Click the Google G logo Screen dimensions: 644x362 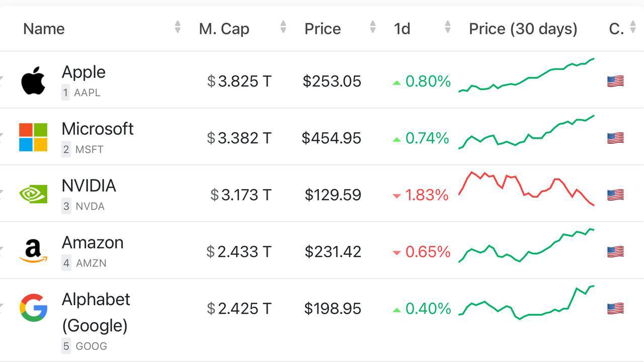coord(33,308)
